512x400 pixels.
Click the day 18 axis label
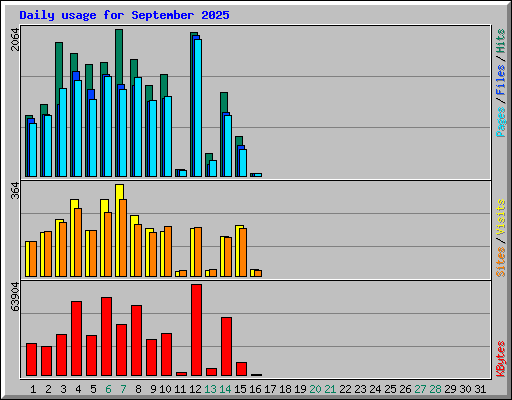pos(285,389)
